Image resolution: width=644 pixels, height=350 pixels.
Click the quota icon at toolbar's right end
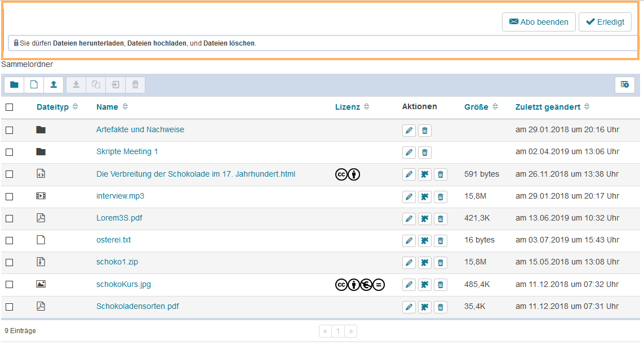[x=624, y=85]
